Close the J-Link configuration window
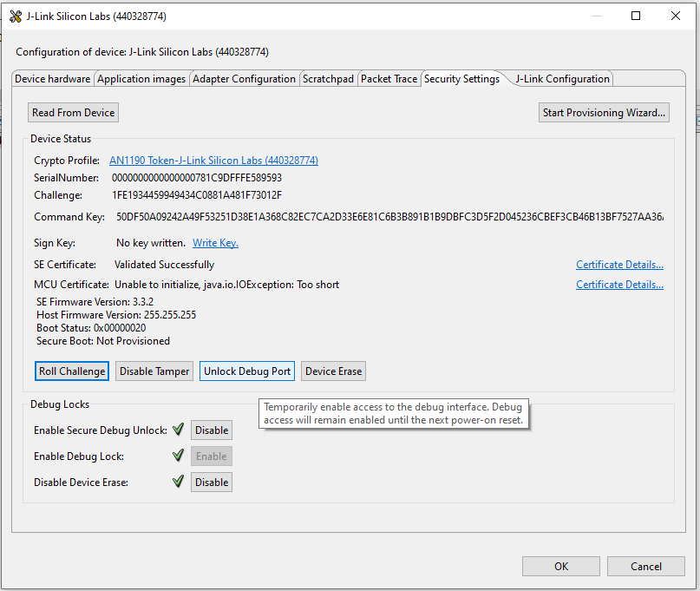This screenshot has height=591, width=700. [x=676, y=16]
